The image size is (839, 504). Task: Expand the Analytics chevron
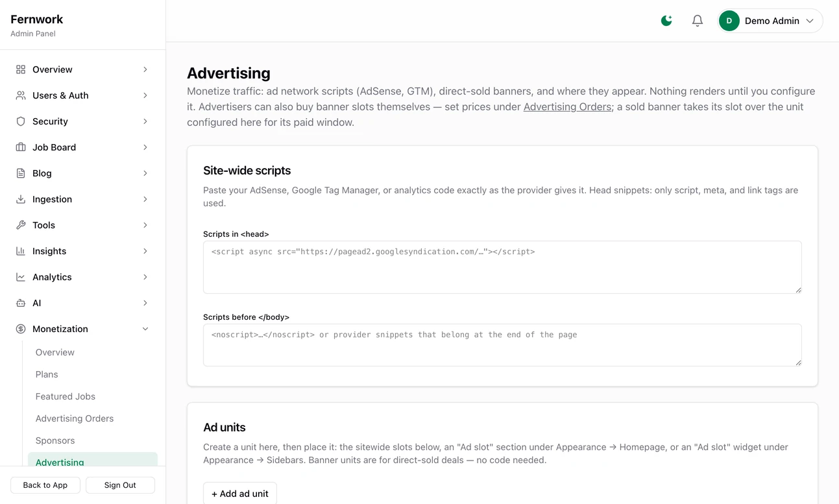(145, 277)
